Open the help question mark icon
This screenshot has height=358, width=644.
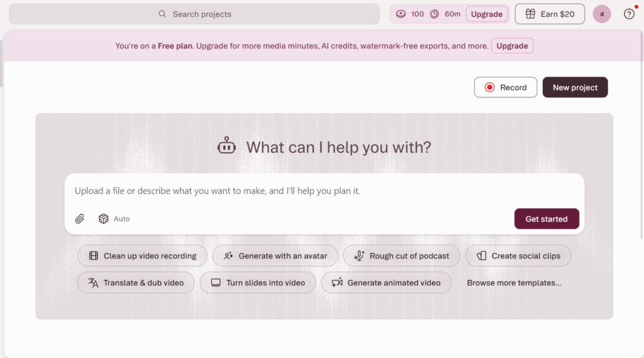click(629, 14)
